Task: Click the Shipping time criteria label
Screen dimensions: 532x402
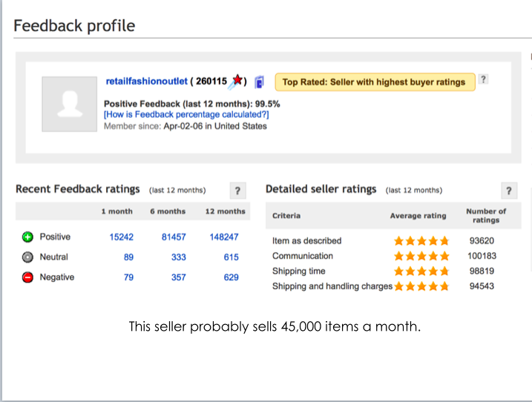Action: pyautogui.click(x=298, y=271)
